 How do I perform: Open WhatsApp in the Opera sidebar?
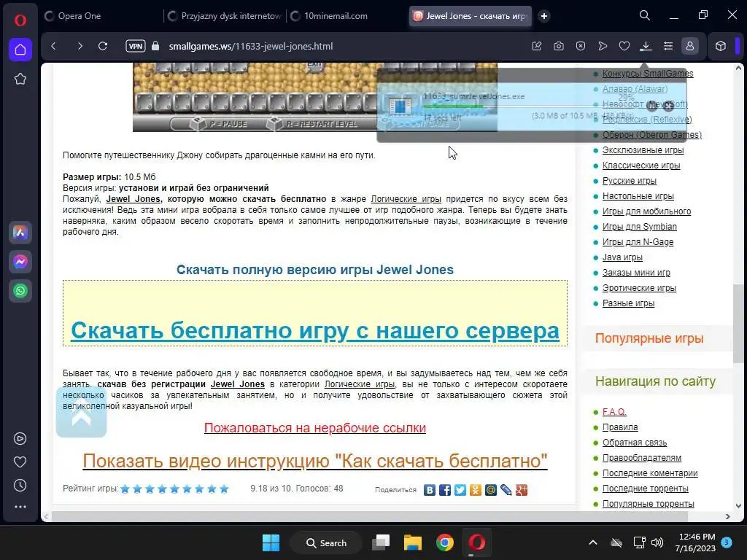(20, 291)
